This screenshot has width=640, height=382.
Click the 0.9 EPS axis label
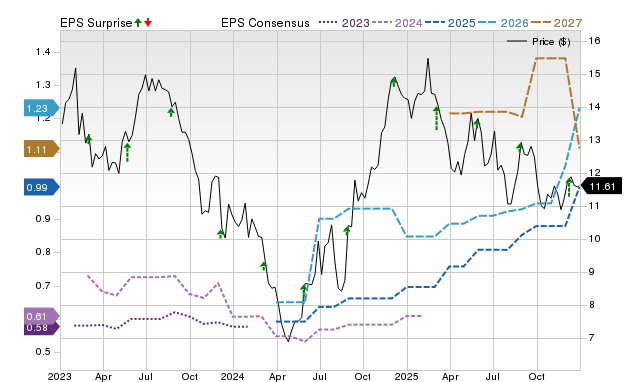point(43,219)
